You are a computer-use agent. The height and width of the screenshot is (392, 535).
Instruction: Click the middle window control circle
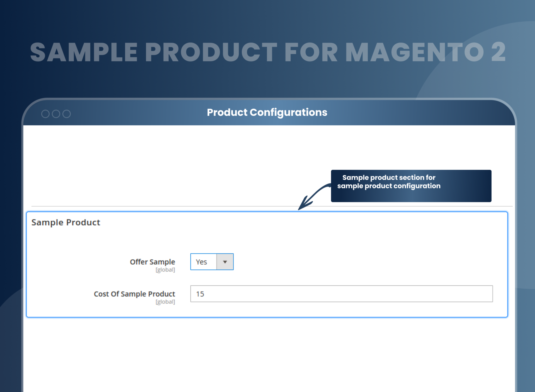point(56,114)
